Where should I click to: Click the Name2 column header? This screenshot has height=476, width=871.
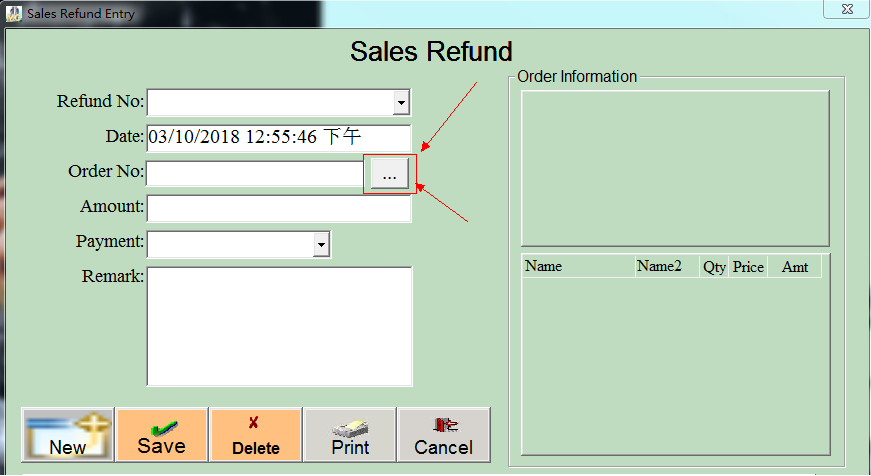coord(666,267)
